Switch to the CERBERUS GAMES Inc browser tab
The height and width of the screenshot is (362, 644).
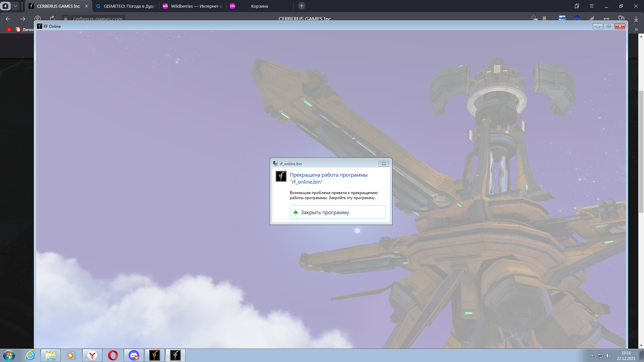point(58,6)
